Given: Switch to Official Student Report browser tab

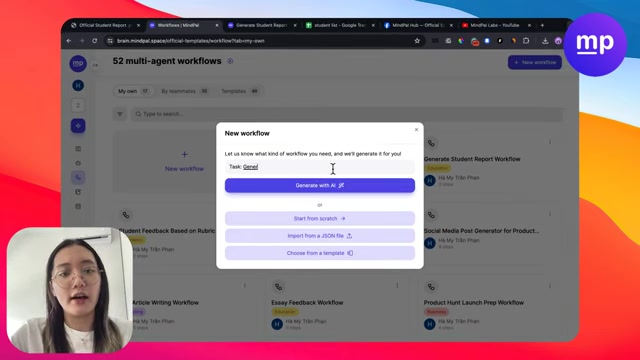Looking at the screenshot, I should coord(105,25).
